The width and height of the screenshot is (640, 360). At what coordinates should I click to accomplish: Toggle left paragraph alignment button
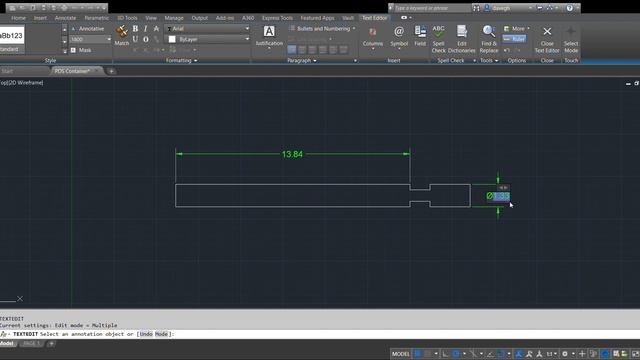[x=292, y=49]
